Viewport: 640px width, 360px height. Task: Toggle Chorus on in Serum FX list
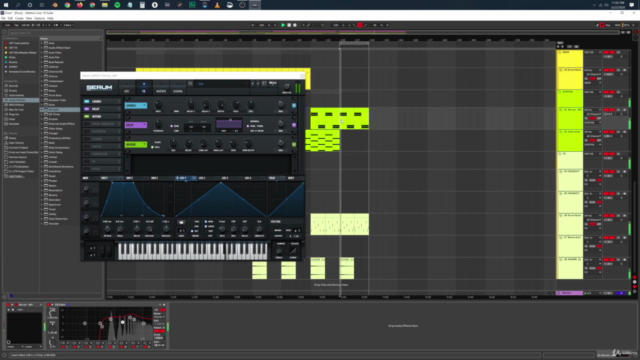86,101
